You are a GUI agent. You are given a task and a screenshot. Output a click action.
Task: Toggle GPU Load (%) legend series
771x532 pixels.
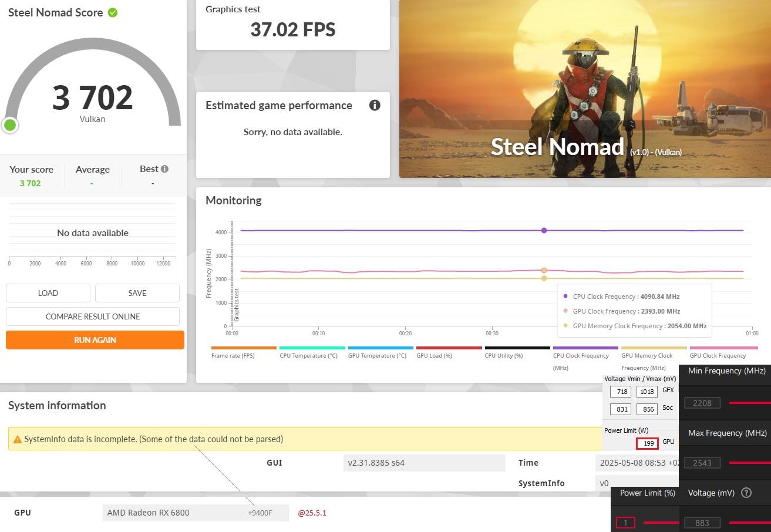click(449, 352)
